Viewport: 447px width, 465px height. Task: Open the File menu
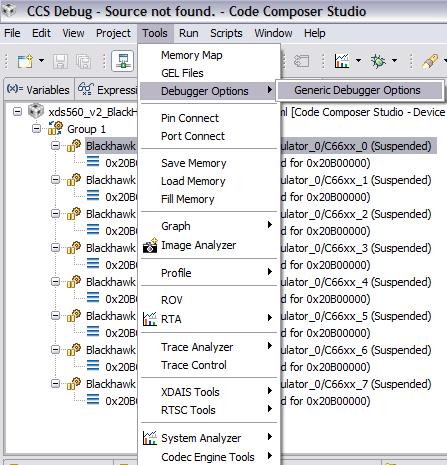pyautogui.click(x=12, y=33)
